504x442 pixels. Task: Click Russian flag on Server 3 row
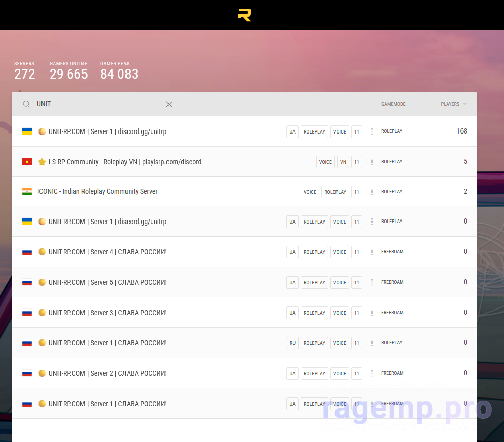coord(27,313)
